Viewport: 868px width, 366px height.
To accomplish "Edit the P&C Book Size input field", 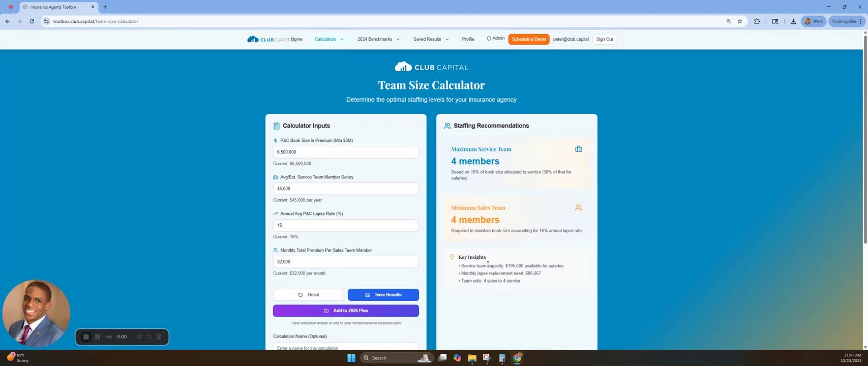I will coord(346,152).
